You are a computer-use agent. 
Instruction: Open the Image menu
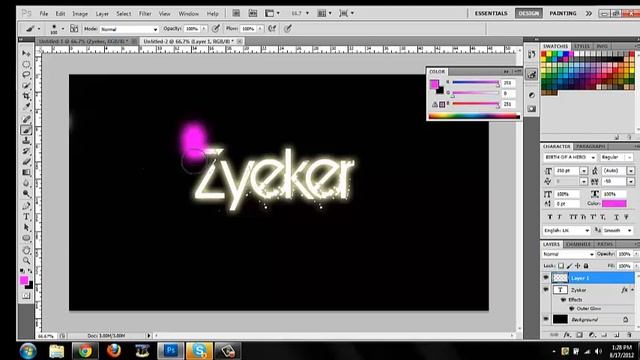tap(80, 13)
